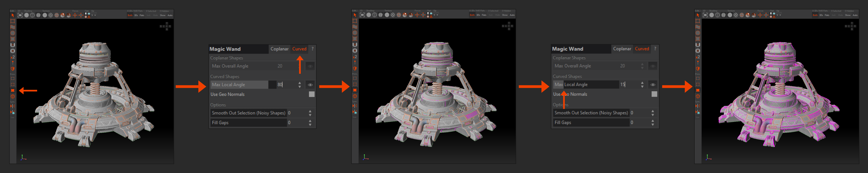Click shield icon in left viewport sidebar
This screenshot has width=868, height=173.
[x=13, y=69]
